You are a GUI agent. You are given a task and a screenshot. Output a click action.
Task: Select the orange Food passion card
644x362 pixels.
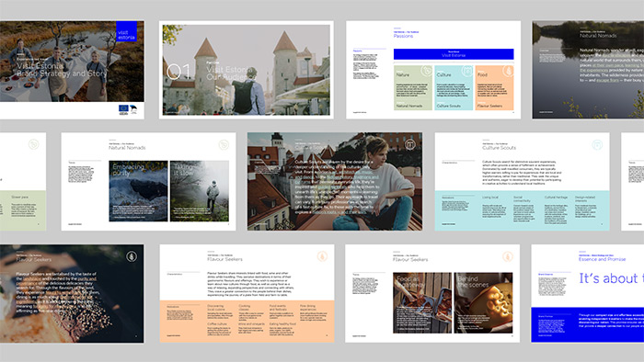pos(495,87)
